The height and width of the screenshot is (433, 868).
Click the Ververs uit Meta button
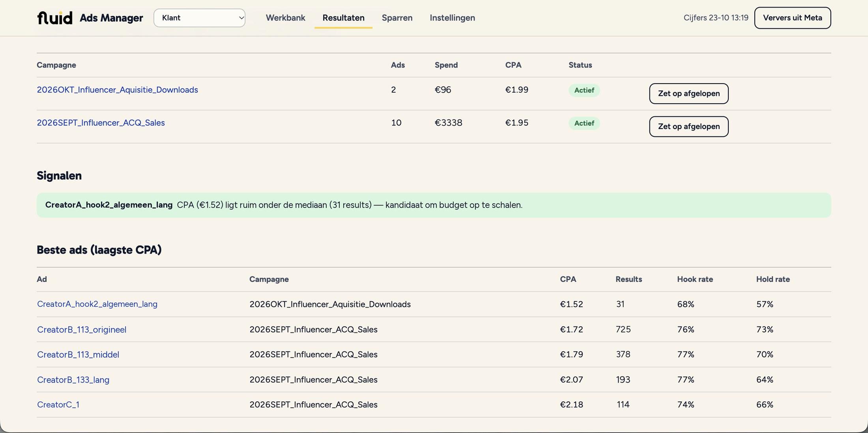click(x=792, y=18)
